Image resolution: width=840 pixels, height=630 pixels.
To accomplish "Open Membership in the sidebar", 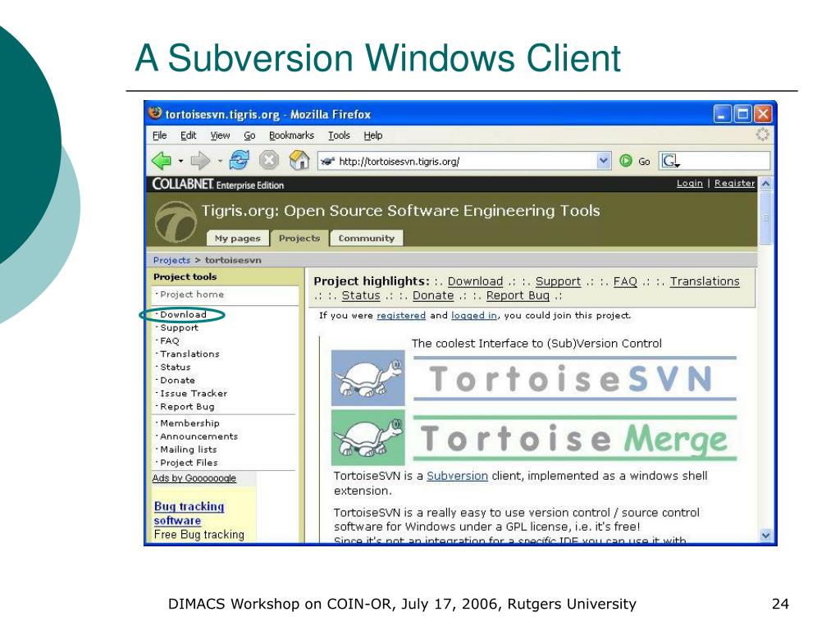I will click(189, 423).
